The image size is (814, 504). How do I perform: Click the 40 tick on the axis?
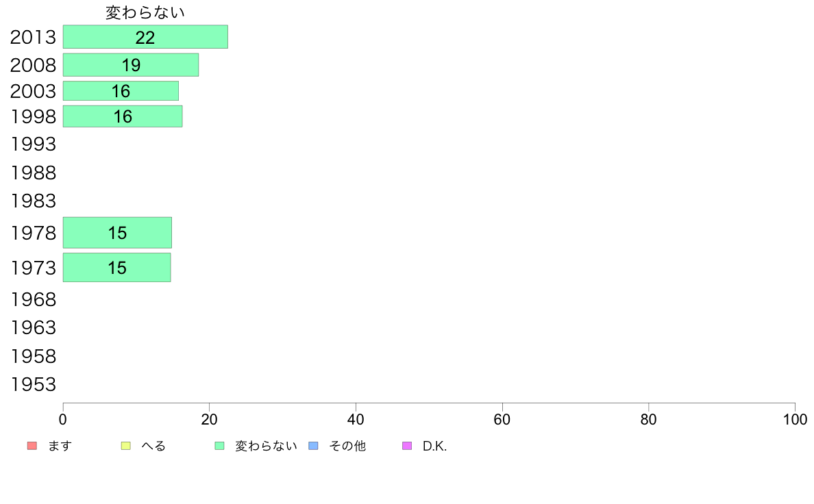356,419
